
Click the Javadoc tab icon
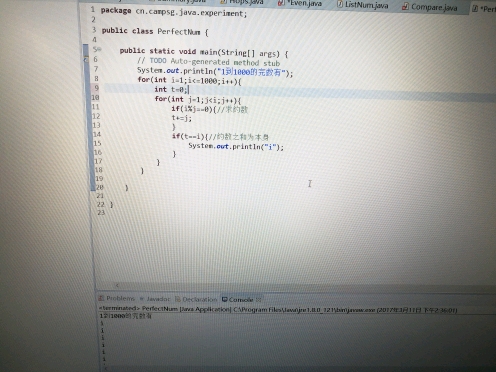(142, 299)
